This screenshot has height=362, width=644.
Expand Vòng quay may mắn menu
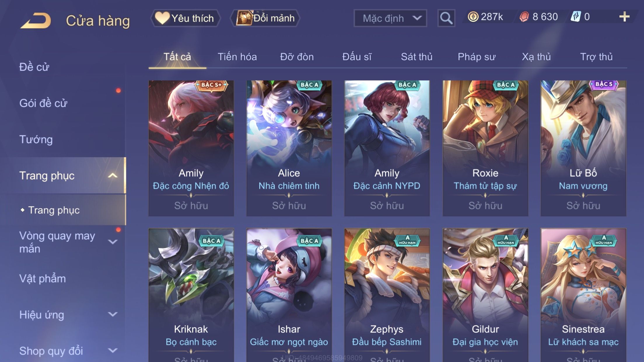coord(113,242)
